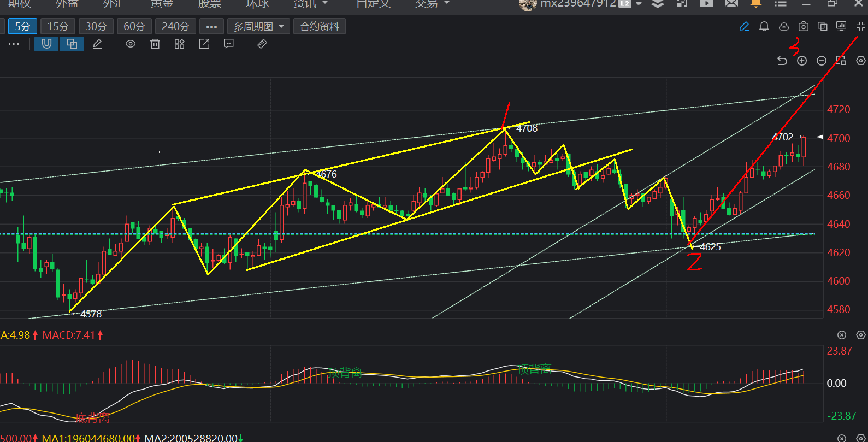868x442 pixels.
Task: Expand the account mx239647912 dropdown arrow
Action: 639,4
